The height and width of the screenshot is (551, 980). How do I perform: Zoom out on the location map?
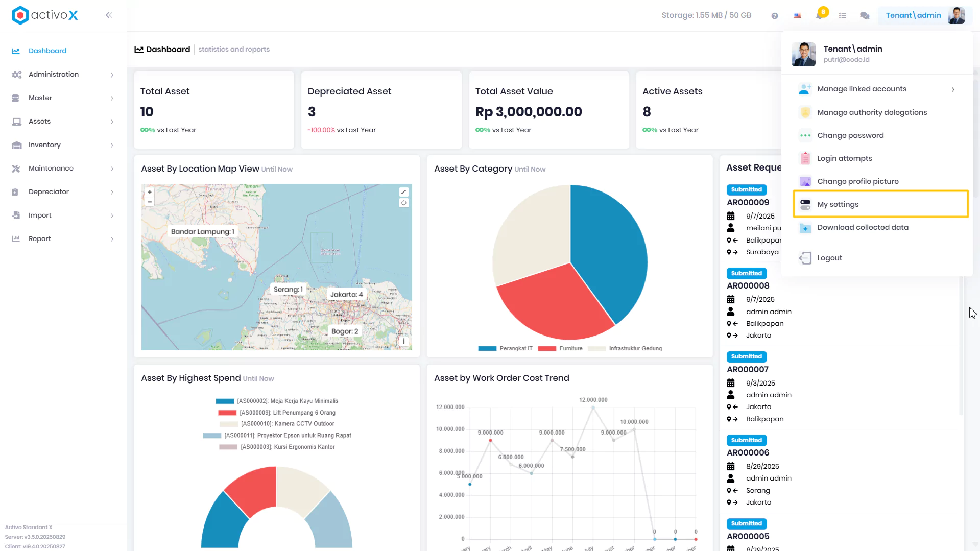(x=150, y=202)
